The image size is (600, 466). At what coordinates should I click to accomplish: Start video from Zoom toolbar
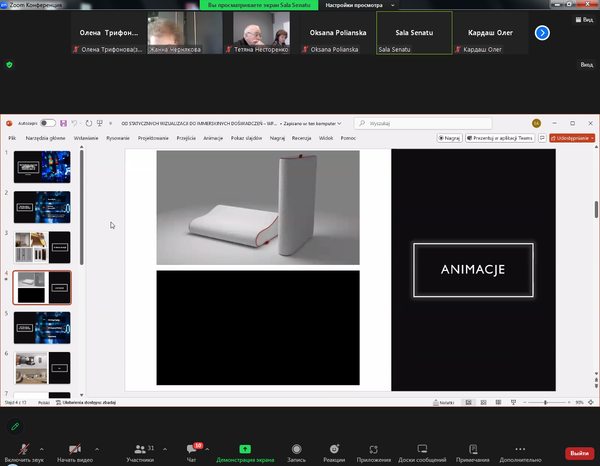(80, 449)
